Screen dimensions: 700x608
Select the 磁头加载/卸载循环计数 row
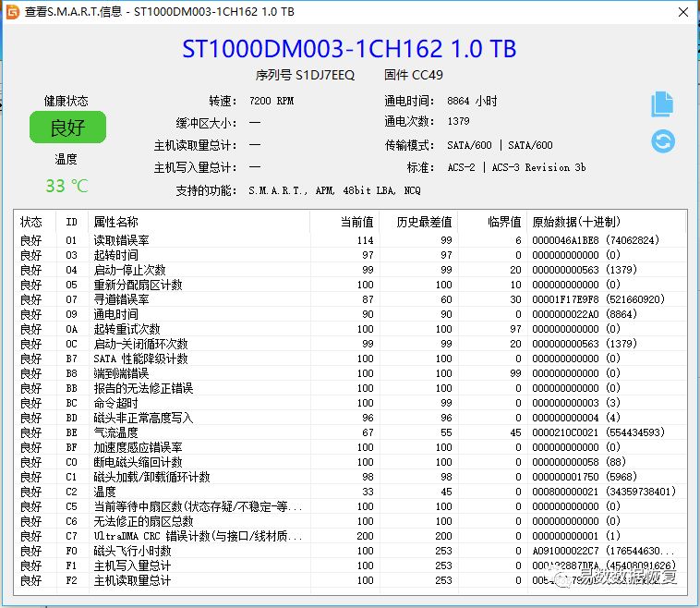pos(350,477)
